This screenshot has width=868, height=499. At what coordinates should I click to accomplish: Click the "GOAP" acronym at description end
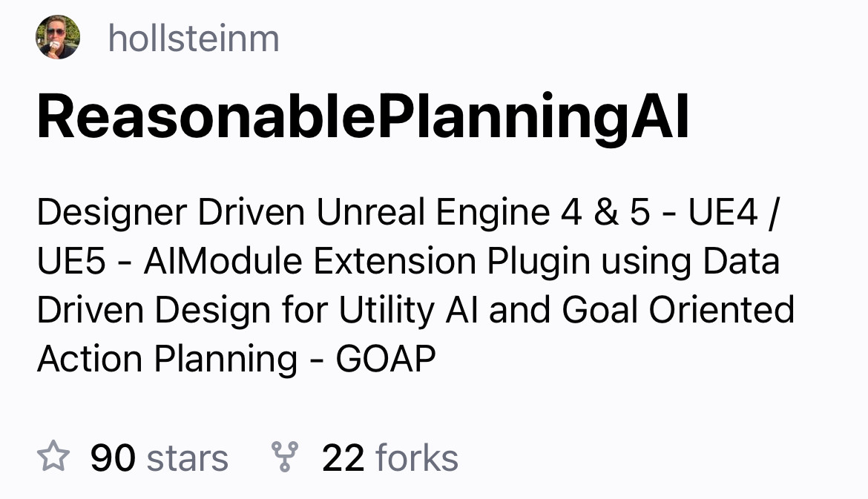coord(386,359)
